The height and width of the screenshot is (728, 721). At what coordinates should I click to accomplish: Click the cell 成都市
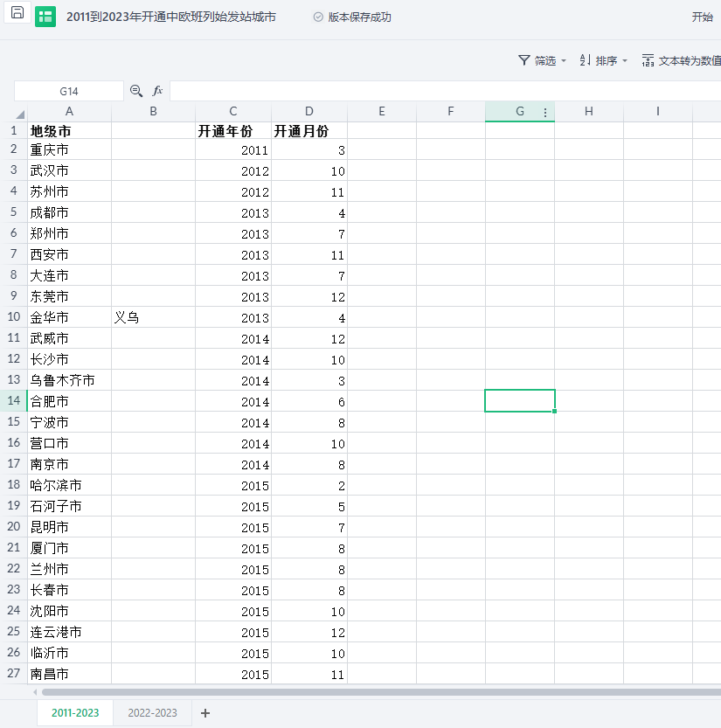pyautogui.click(x=69, y=212)
